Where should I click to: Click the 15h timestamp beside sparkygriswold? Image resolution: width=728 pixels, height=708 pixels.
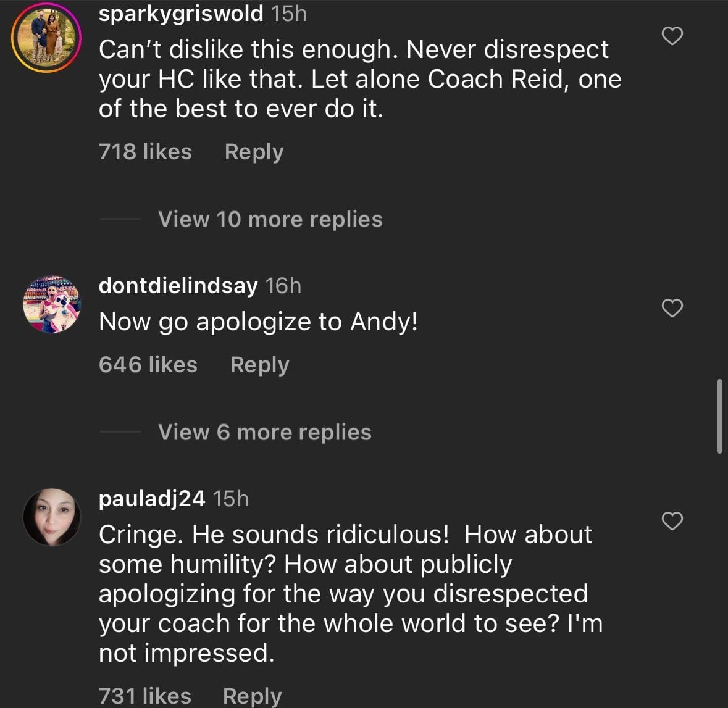(x=289, y=14)
